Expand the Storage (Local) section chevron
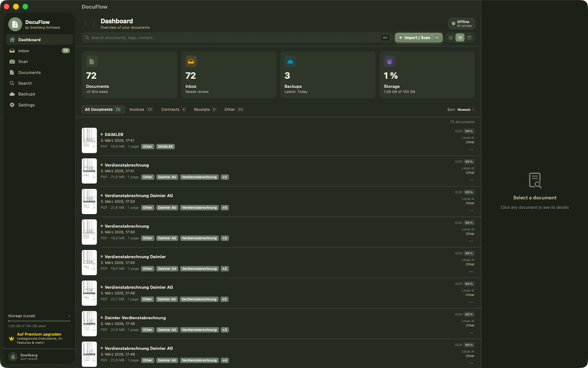The width and height of the screenshot is (588, 368). (69, 316)
